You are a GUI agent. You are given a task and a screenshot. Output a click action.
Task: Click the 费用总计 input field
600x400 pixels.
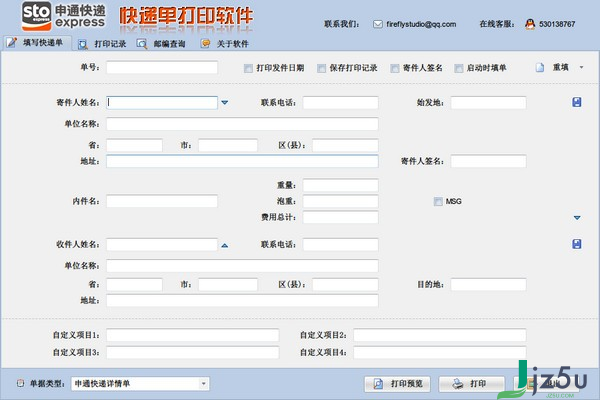[341, 217]
